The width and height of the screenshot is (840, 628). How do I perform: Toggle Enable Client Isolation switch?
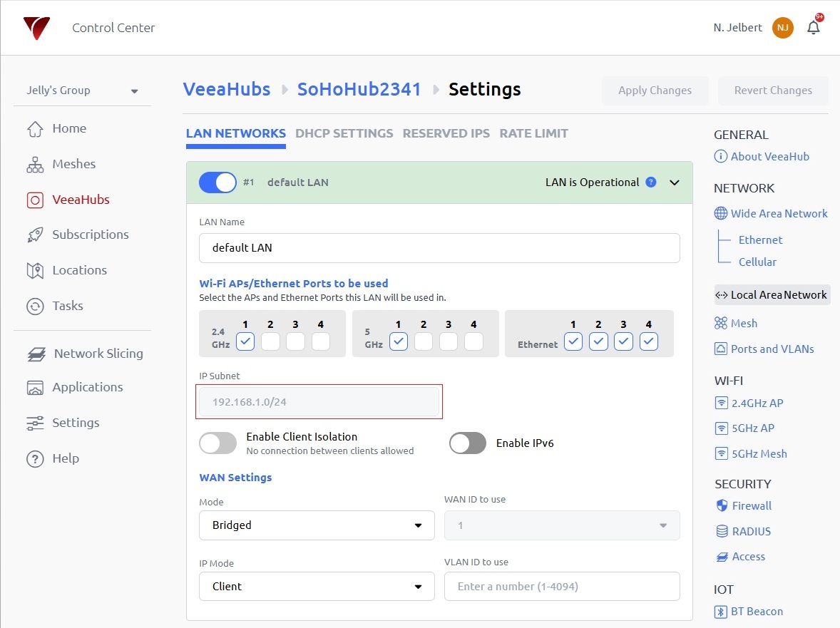pyautogui.click(x=217, y=443)
